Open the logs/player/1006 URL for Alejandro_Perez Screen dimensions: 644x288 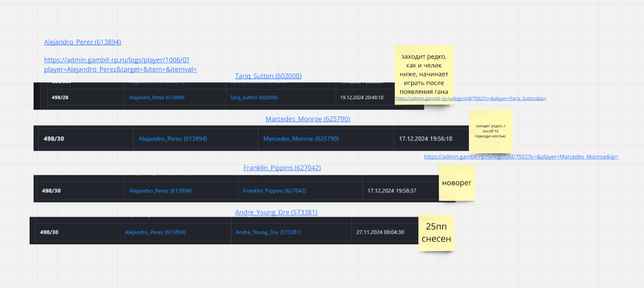tap(120, 65)
